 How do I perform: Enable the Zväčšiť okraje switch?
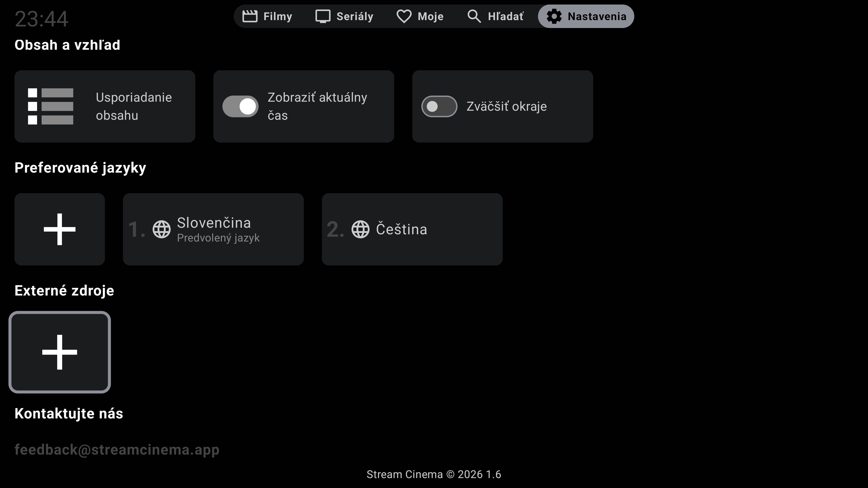tap(439, 106)
